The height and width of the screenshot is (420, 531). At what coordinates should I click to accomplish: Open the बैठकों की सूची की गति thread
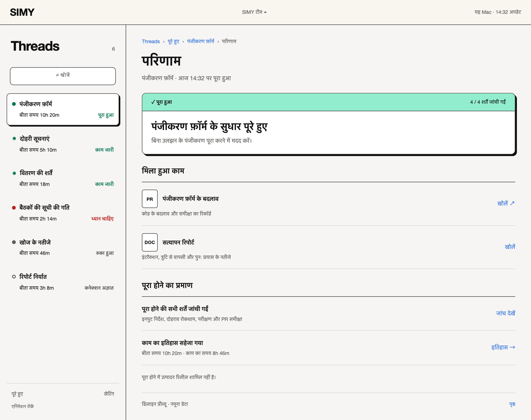point(63,213)
